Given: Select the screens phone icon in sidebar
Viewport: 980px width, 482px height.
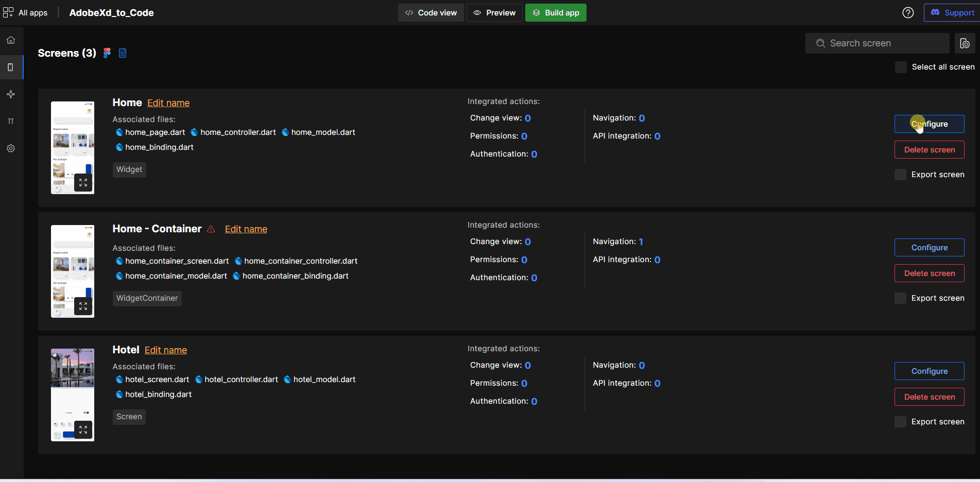Looking at the screenshot, I should (x=11, y=67).
